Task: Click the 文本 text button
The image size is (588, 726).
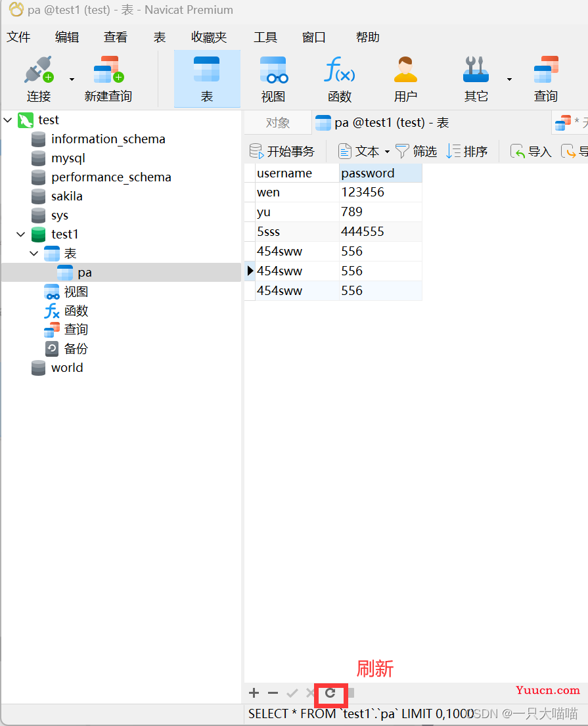Action: [359, 151]
